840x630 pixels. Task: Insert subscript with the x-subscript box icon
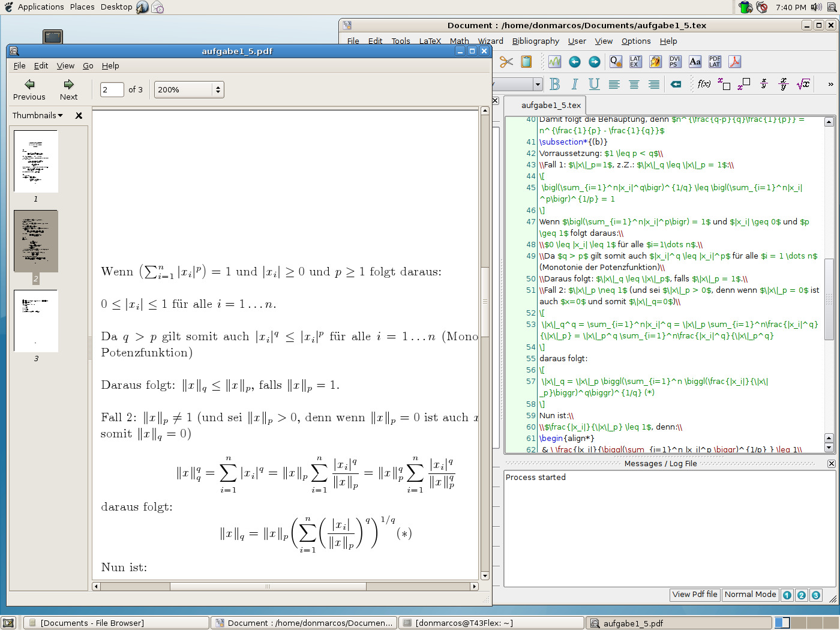724,85
